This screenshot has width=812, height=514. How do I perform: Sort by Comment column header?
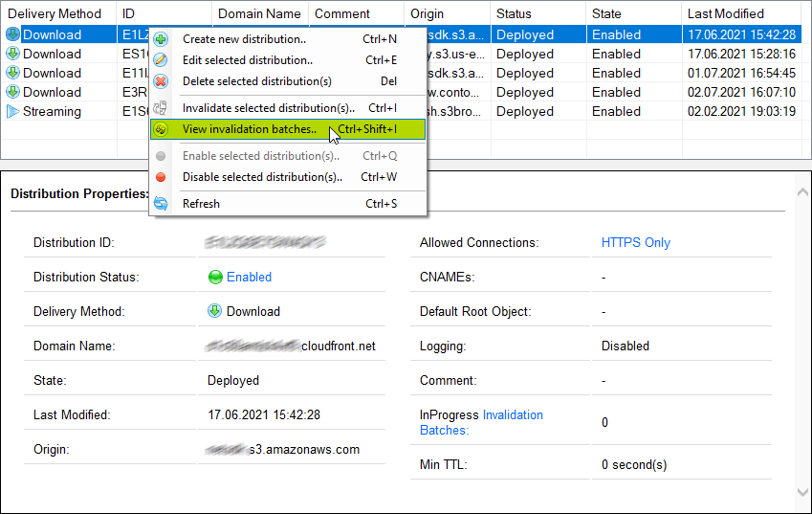357,13
